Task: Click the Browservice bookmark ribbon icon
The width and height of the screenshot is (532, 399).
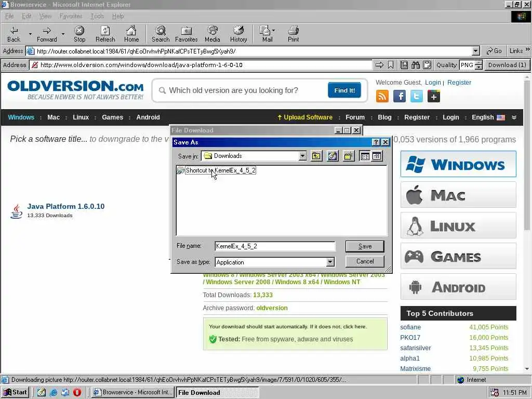Action: pos(391,65)
